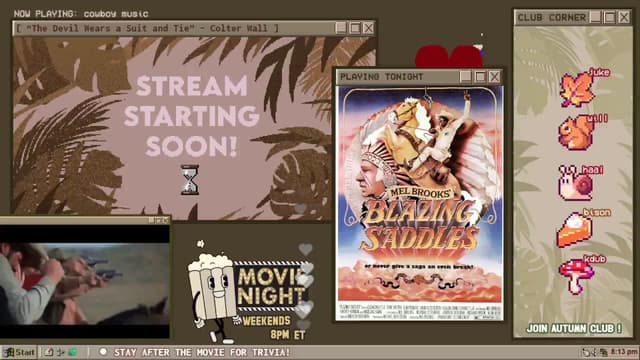Screen dimensions: 640x360
Task: Click the squirrel icon in Club Corner
Action: (x=576, y=133)
